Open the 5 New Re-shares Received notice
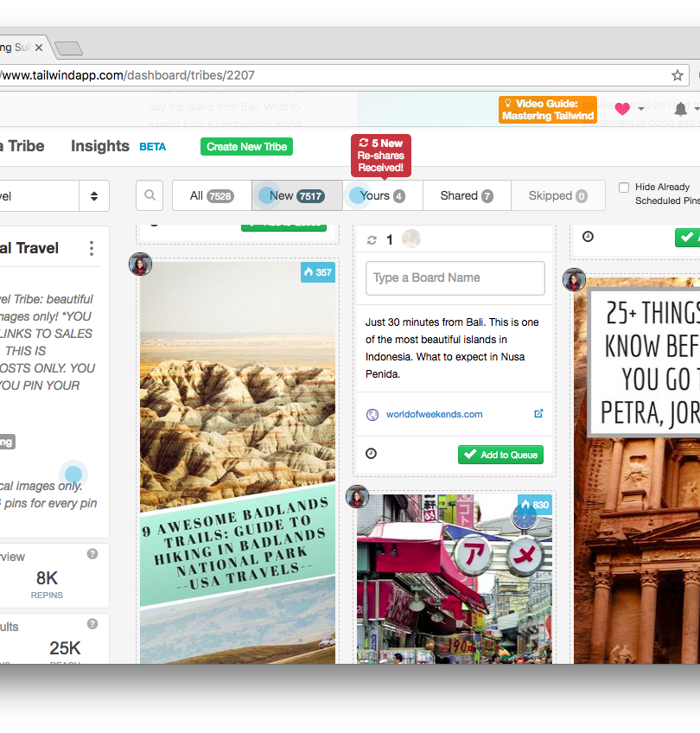700x733 pixels. click(x=381, y=156)
